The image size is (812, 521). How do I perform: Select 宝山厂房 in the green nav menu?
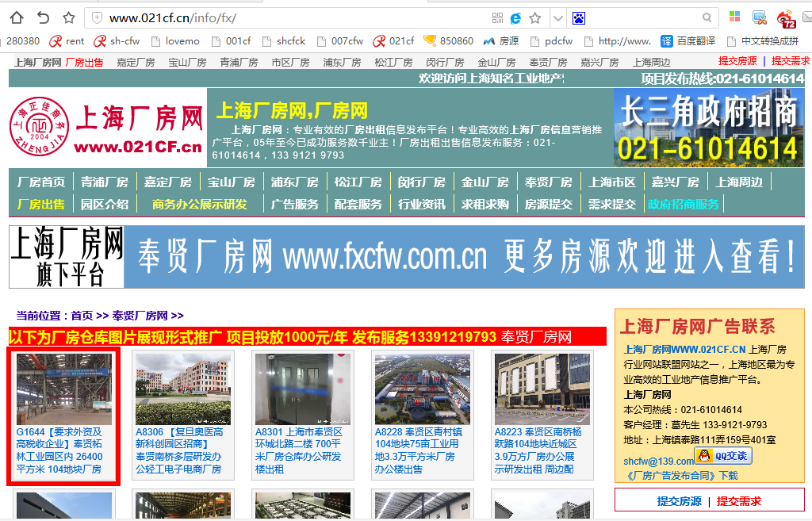click(232, 182)
